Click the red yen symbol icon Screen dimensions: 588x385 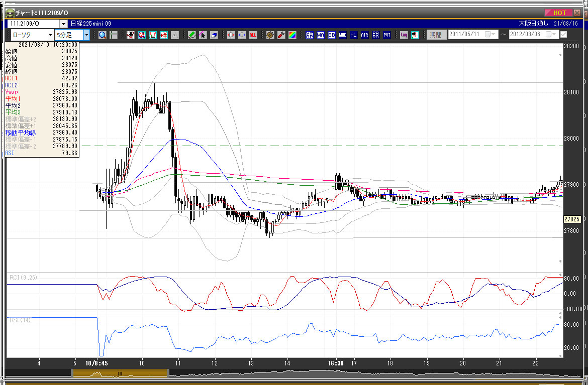click(x=164, y=35)
